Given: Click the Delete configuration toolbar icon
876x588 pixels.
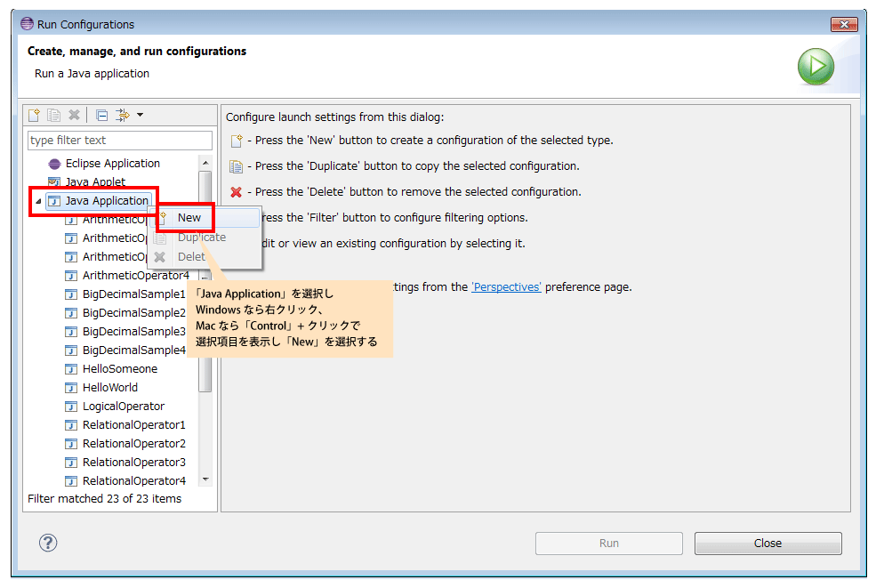Looking at the screenshot, I should (75, 115).
